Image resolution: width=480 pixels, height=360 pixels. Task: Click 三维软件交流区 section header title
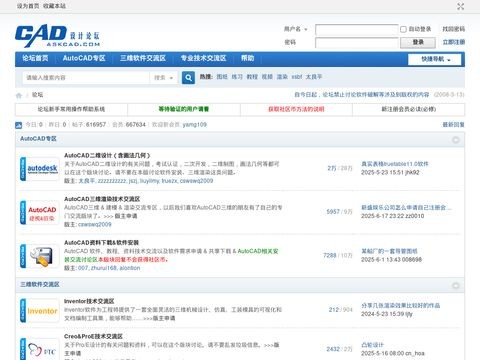pos(40,285)
